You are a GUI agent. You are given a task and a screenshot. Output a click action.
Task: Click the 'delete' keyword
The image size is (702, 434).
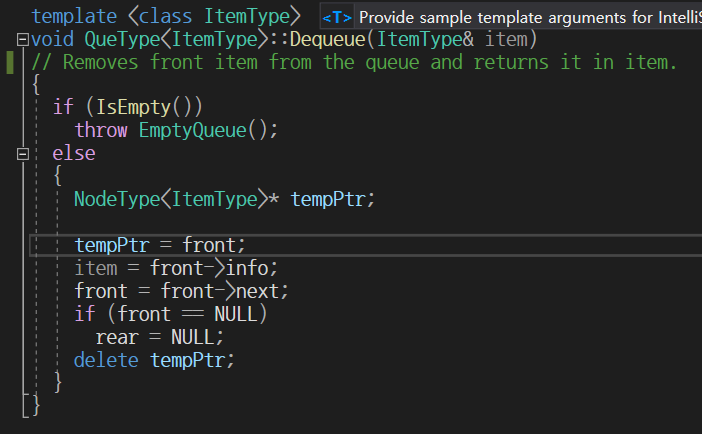[106, 360]
